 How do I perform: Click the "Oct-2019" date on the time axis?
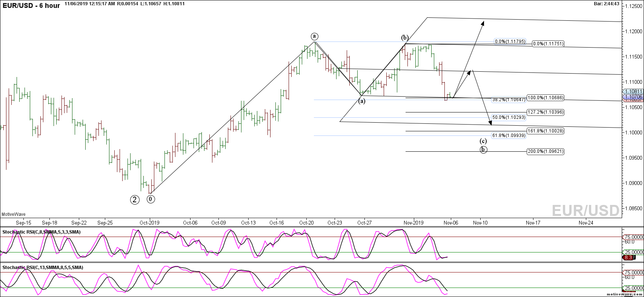pyautogui.click(x=150, y=223)
